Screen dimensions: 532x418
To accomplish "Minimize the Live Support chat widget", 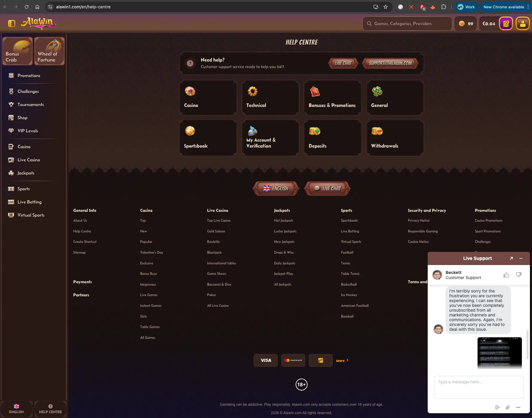I will coord(521,258).
